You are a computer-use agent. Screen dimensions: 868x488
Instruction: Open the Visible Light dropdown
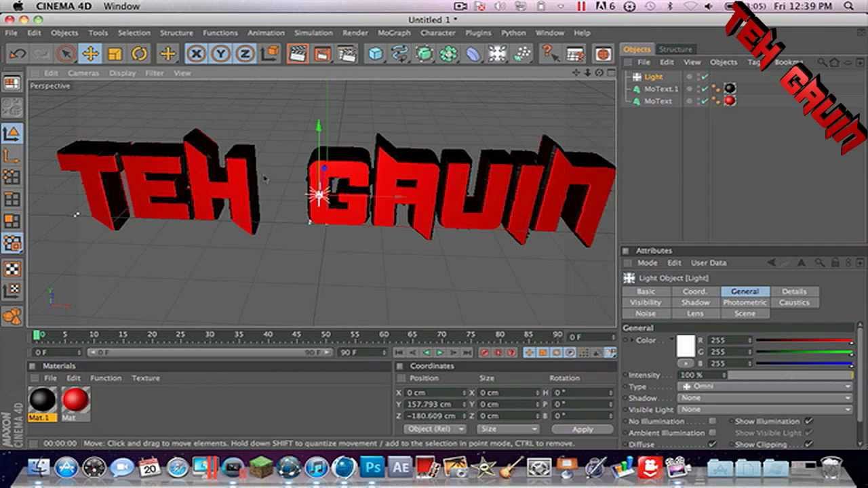(x=765, y=409)
